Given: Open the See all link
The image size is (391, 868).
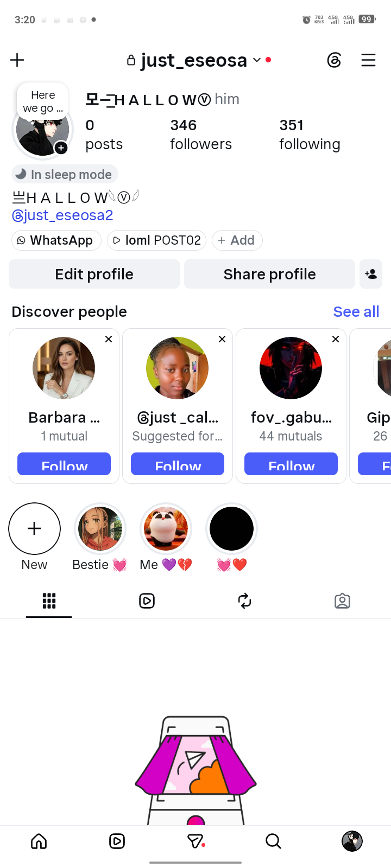Looking at the screenshot, I should pos(356,311).
